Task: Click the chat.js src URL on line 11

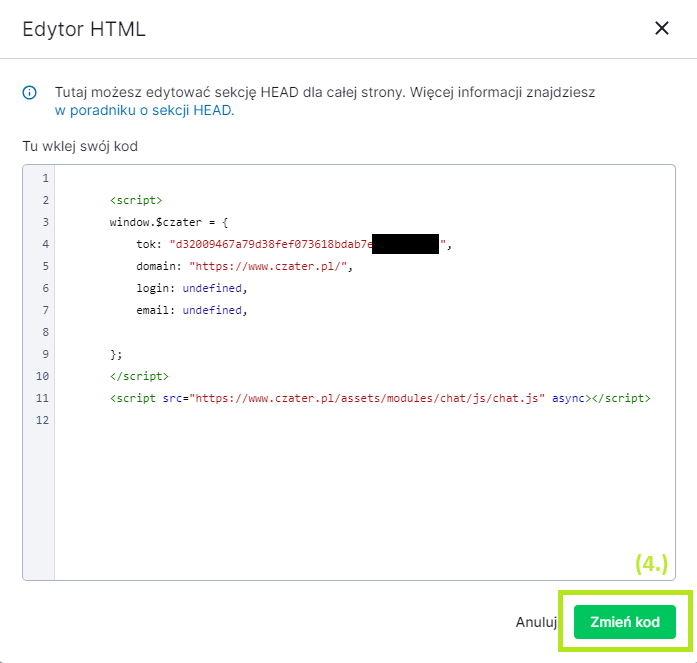Action: [x=367, y=398]
